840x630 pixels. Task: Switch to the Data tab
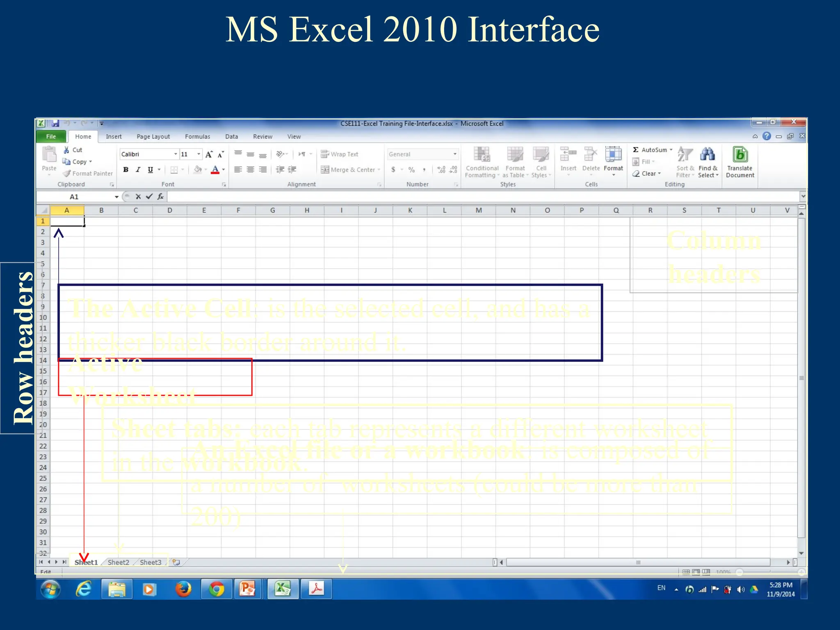point(231,137)
